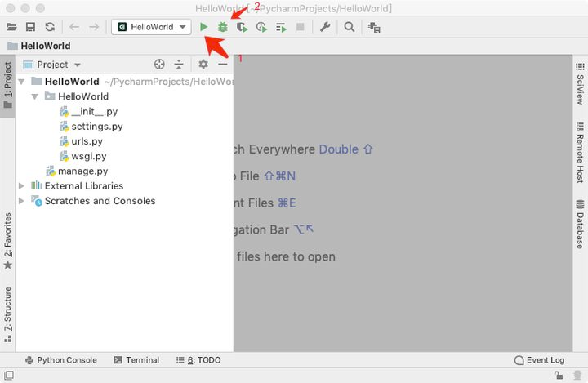This screenshot has height=383, width=588.
Task: Run HelloWorld with the green play button
Action: pos(203,27)
